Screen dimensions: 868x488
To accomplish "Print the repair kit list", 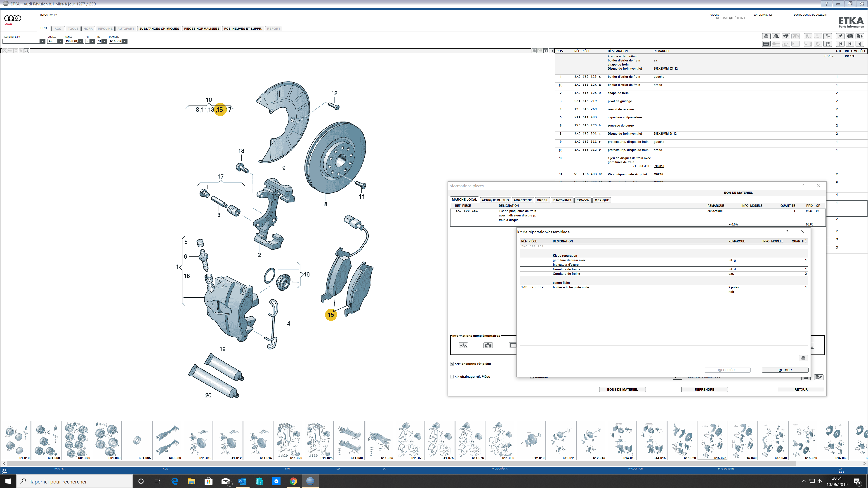I will [803, 358].
